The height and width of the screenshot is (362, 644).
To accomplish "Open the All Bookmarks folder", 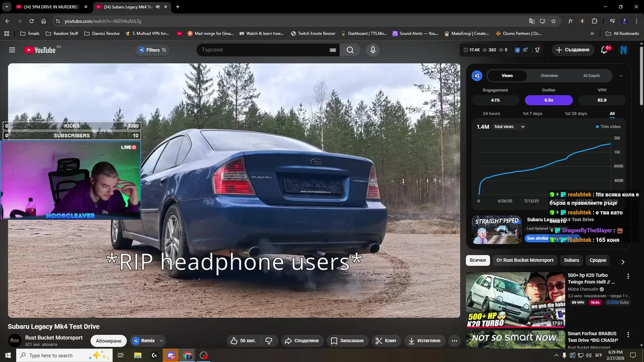I will tap(622, 34).
